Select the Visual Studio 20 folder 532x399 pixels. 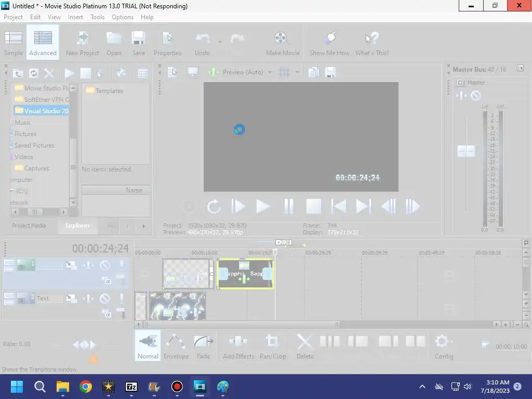click(x=42, y=111)
